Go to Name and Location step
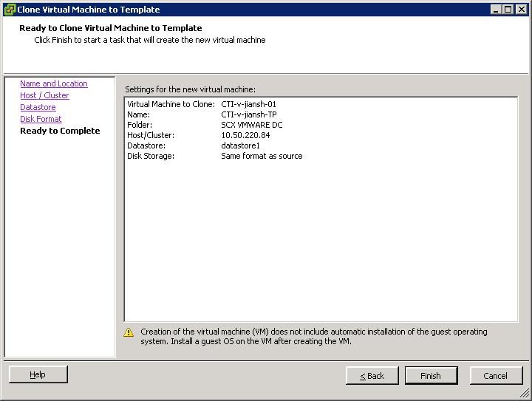This screenshot has width=532, height=401. [54, 83]
